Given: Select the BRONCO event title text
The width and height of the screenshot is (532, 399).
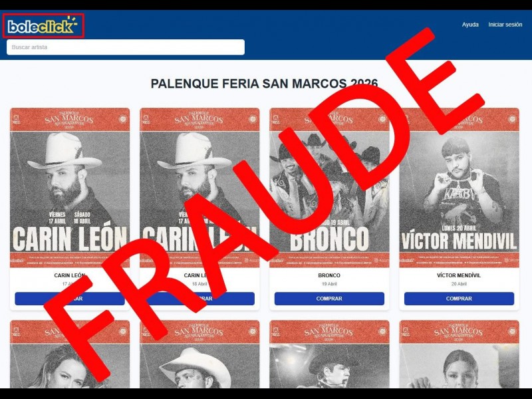Looking at the screenshot, I should tap(329, 275).
